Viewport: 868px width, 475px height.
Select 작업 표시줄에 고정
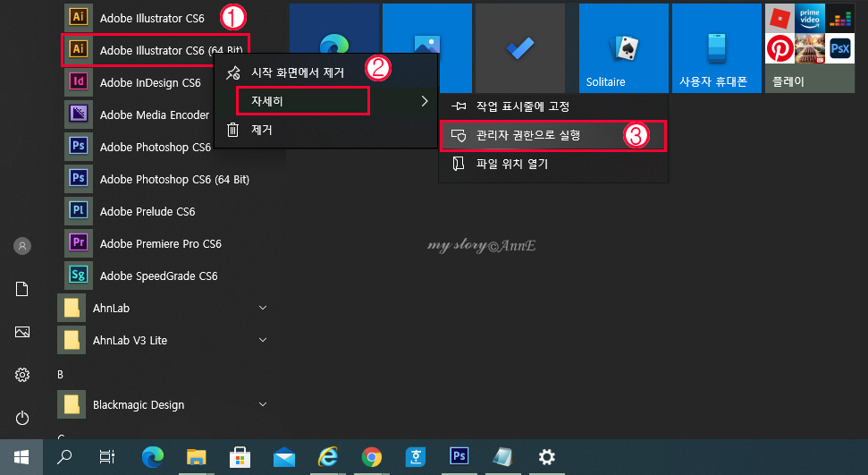tap(553, 106)
